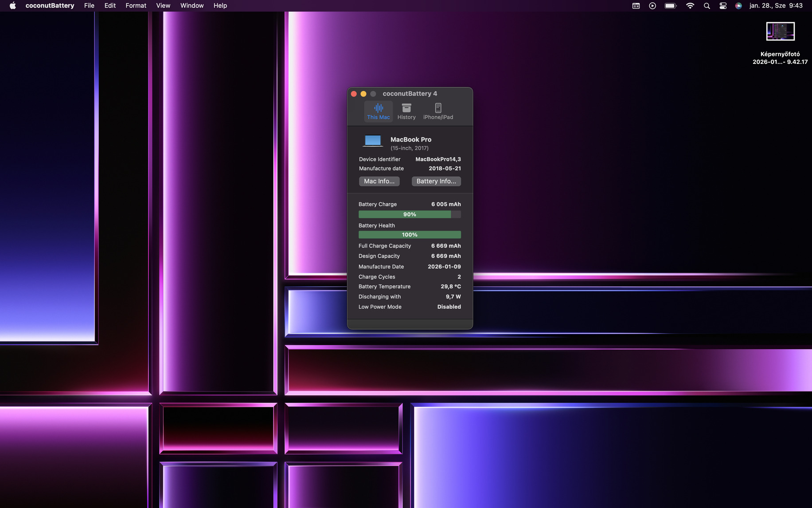Open Control Center icon in menu bar
Screen dimensions: 812x508
[x=723, y=6]
